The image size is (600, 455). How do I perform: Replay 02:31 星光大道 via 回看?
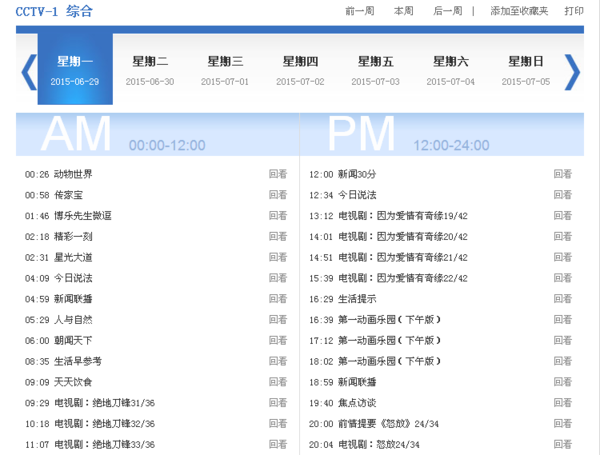pos(278,257)
